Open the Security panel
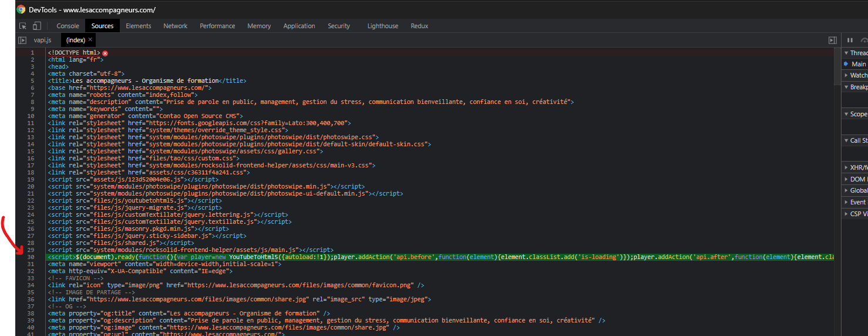868x336 pixels. coord(339,26)
